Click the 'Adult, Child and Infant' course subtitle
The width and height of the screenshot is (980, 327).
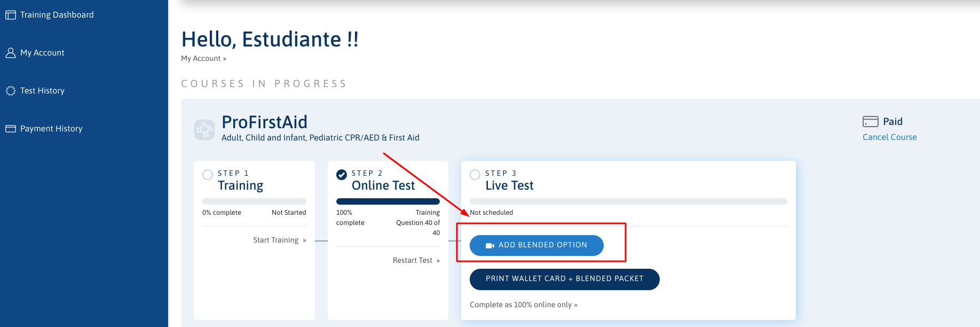point(320,138)
